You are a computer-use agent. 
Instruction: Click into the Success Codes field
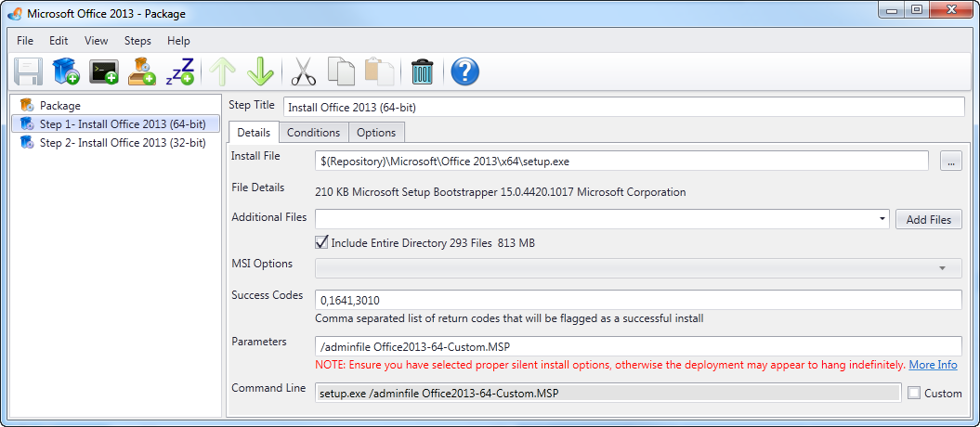639,301
